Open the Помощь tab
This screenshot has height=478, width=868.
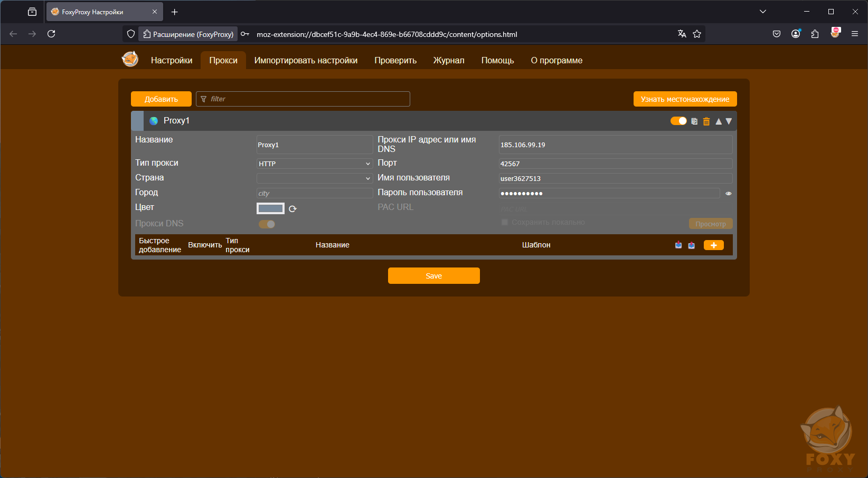498,60
